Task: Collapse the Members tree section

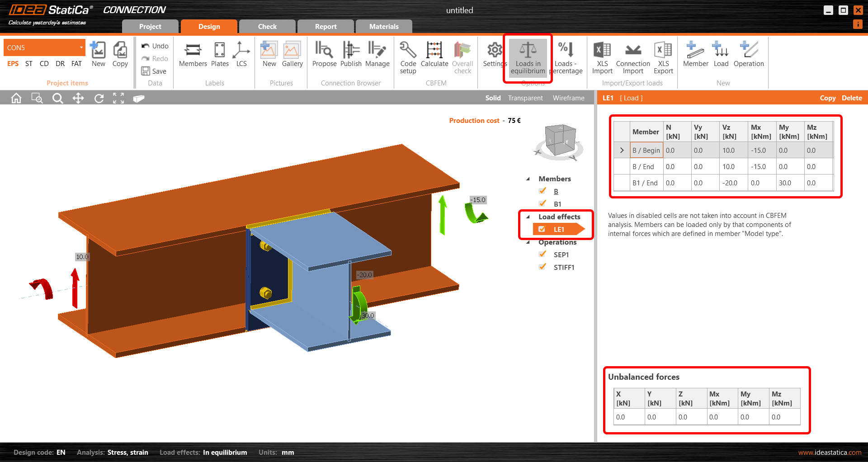Action: click(528, 179)
